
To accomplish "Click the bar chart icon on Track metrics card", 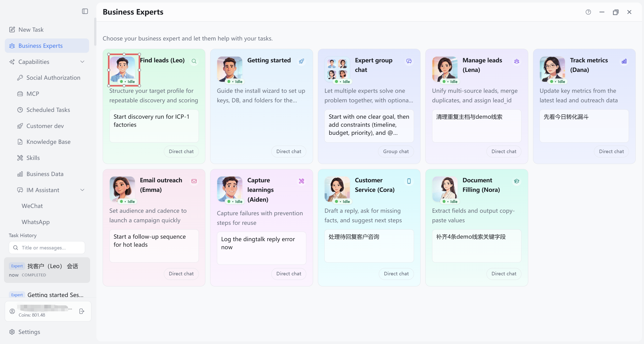I will click(624, 61).
